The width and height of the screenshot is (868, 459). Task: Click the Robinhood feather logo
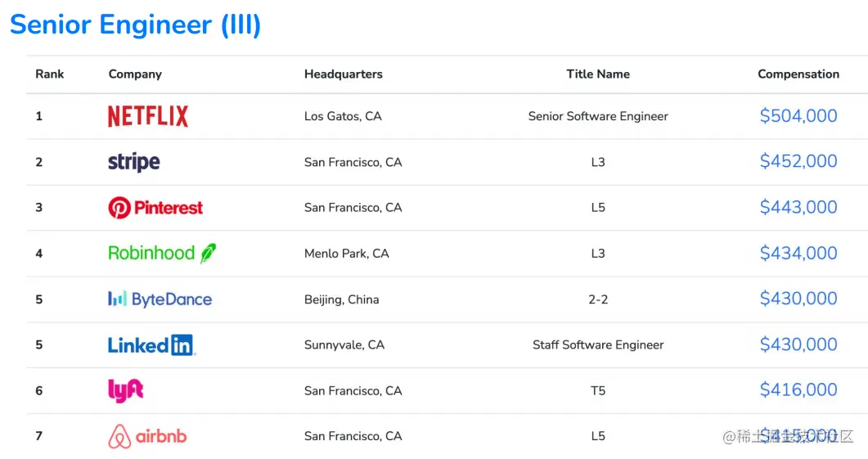point(162,254)
